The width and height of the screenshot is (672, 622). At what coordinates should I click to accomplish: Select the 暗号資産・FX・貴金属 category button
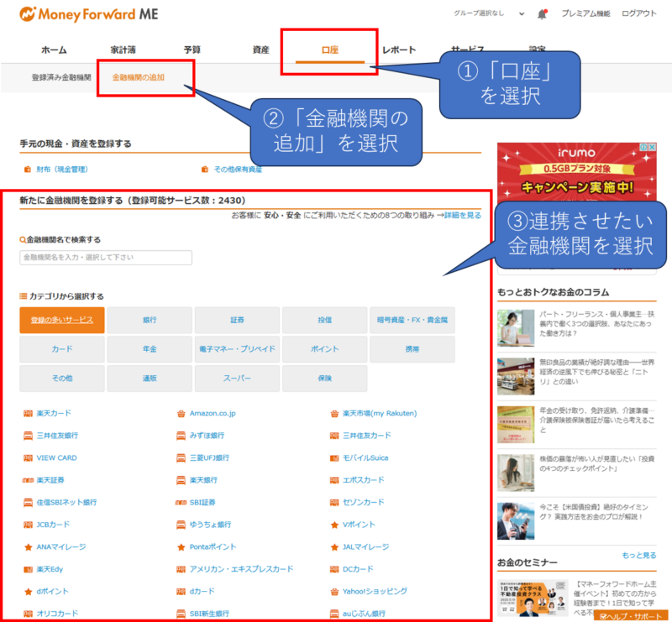tap(412, 320)
